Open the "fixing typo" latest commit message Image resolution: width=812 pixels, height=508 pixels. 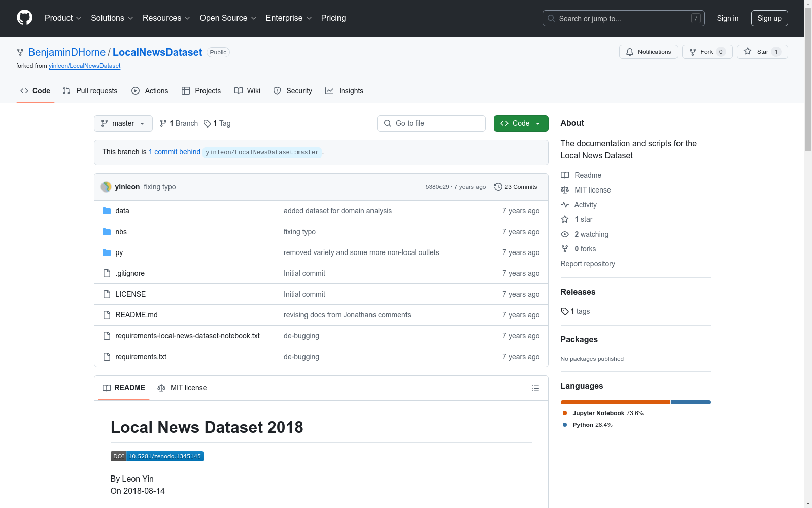pyautogui.click(x=160, y=187)
